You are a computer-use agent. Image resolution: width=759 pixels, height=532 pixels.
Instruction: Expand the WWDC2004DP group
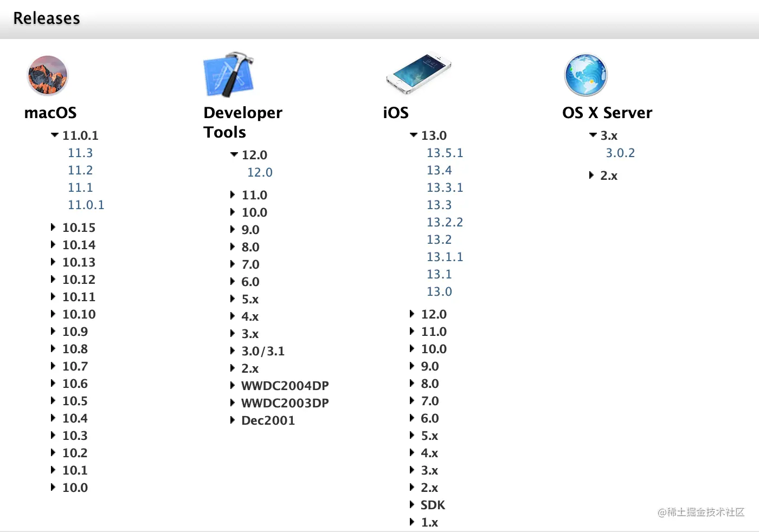pos(233,385)
